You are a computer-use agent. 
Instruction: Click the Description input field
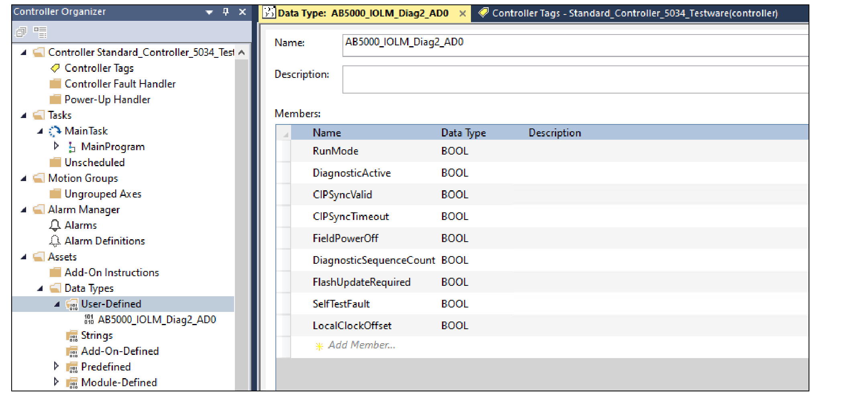click(575, 79)
